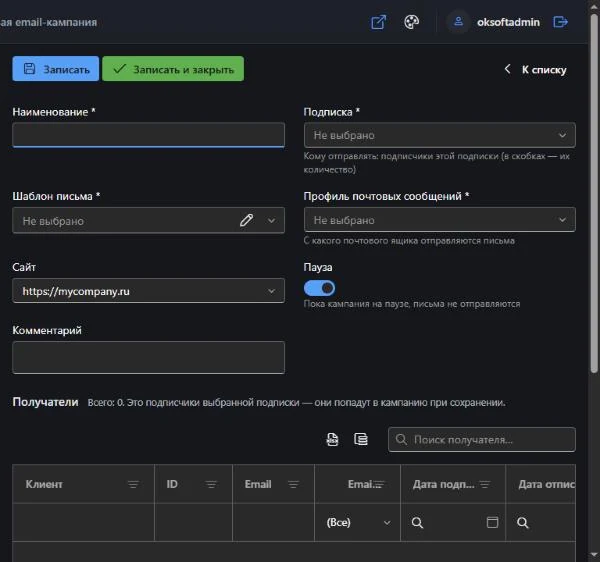
Task: Click the Записать button
Action: tap(55, 69)
